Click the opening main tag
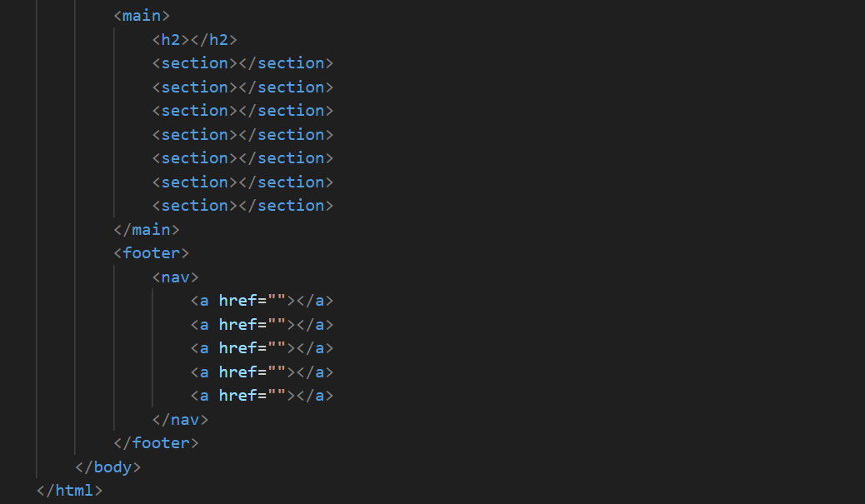Screen dimensions: 865x504 [142, 16]
